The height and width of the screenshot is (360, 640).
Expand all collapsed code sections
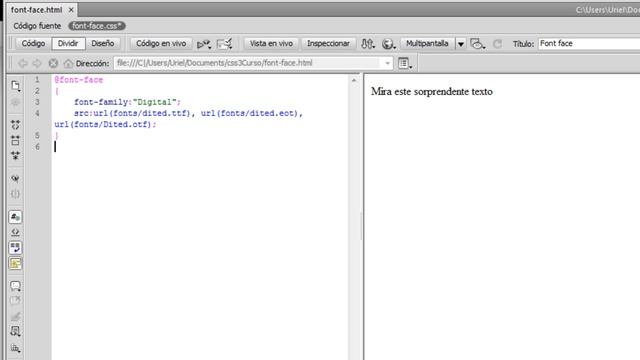(x=16, y=156)
